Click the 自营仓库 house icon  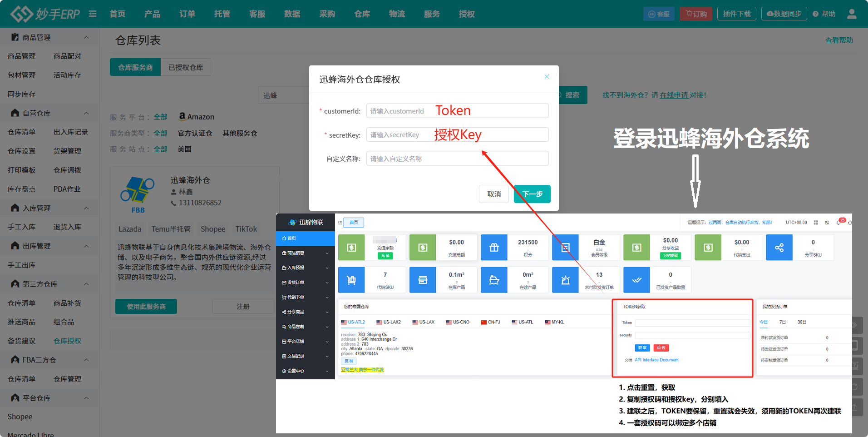click(15, 113)
